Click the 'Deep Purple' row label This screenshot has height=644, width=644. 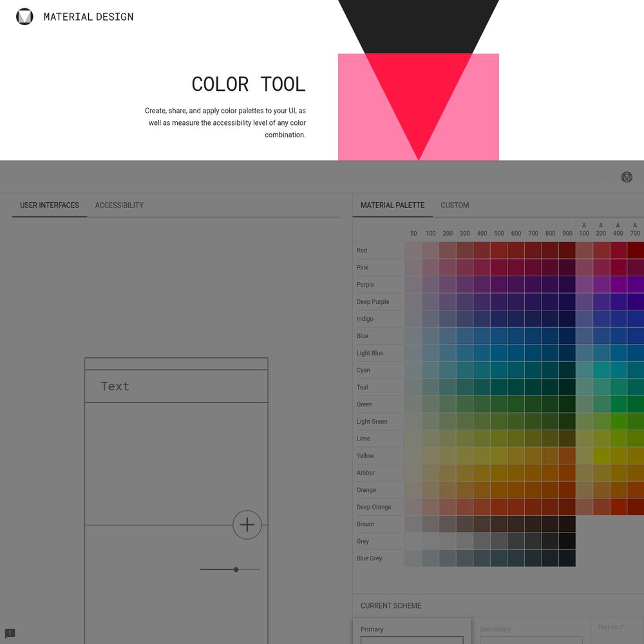[x=372, y=301]
